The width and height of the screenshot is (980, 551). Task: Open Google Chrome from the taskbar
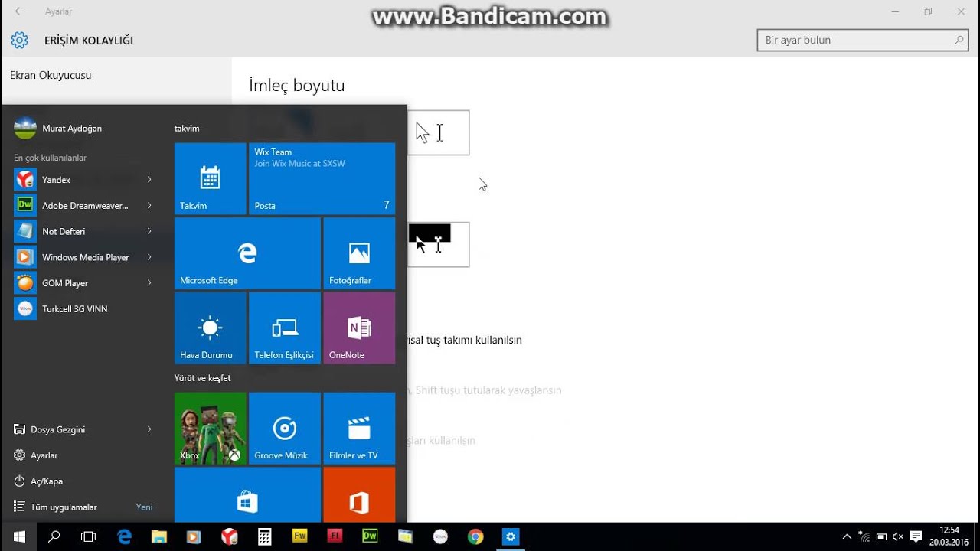pos(475,537)
